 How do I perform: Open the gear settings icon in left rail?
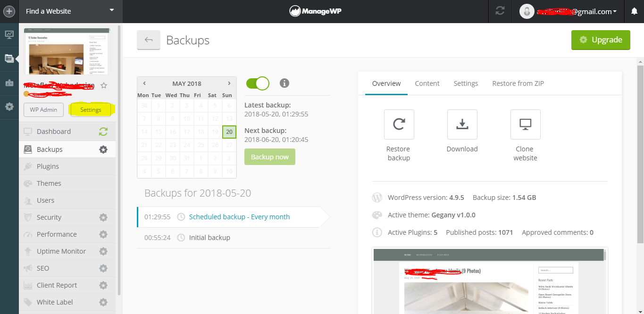pos(9,107)
